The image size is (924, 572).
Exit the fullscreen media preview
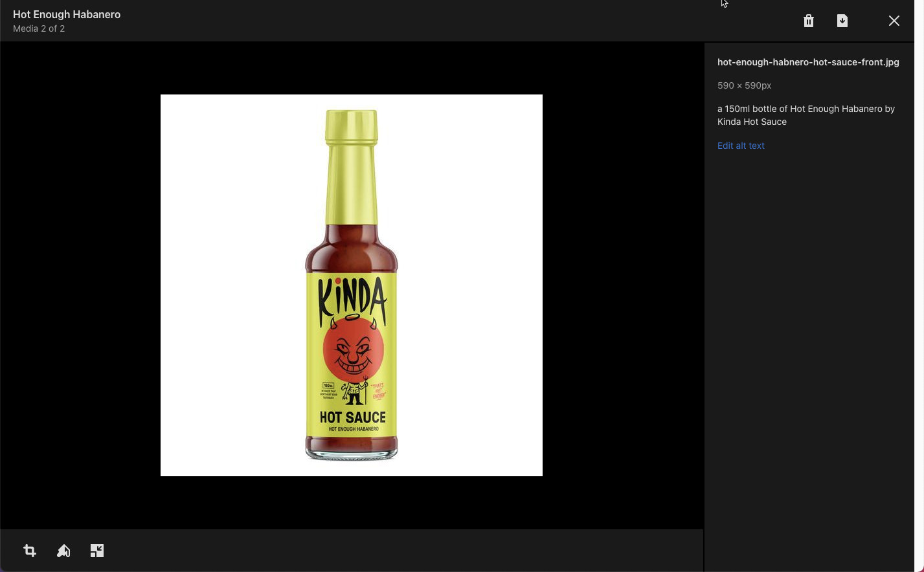[x=894, y=21]
